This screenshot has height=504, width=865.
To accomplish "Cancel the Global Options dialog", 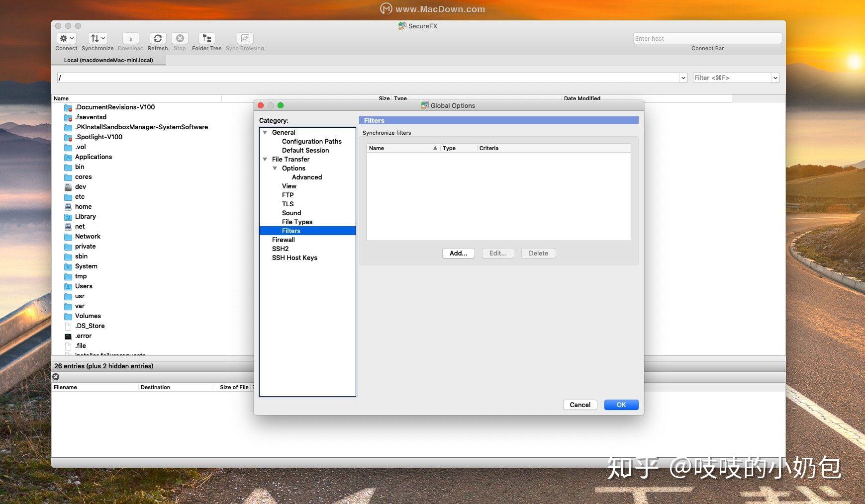I will pos(580,405).
